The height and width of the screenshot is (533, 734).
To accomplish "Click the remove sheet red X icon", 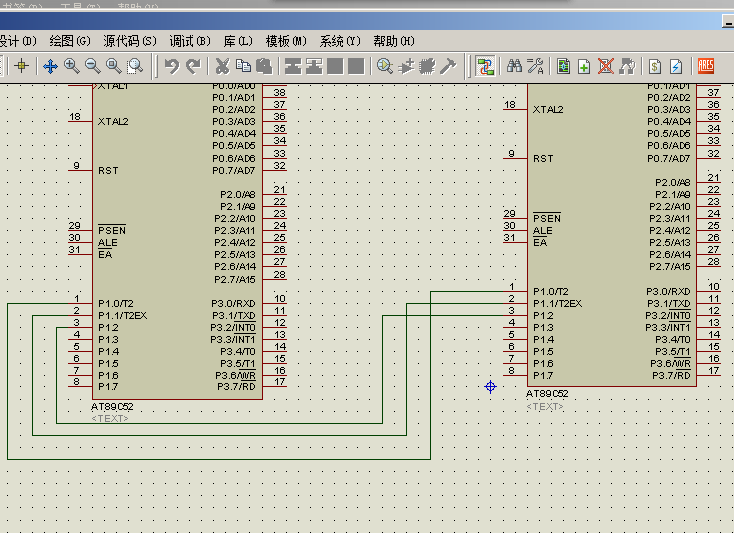I will pos(606,66).
